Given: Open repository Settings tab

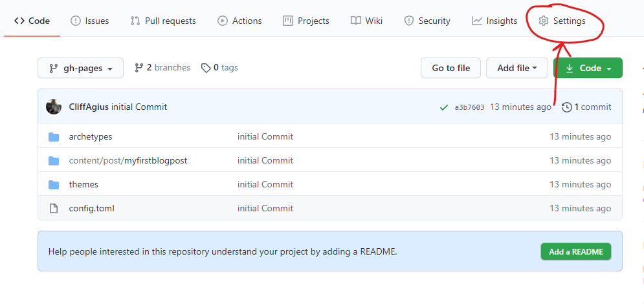Looking at the screenshot, I should (x=562, y=21).
